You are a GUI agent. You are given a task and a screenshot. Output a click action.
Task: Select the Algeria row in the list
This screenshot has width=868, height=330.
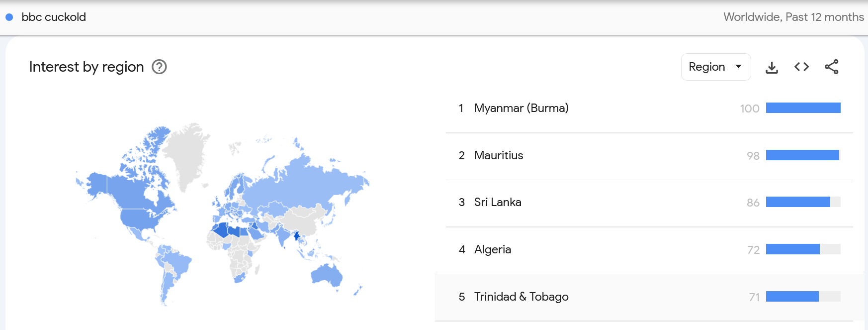[493, 249]
